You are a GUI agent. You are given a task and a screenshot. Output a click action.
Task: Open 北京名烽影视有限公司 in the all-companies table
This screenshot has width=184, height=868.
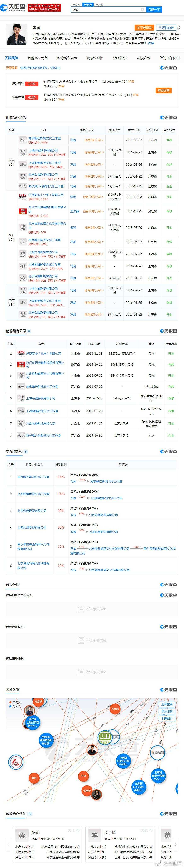coord(40,424)
